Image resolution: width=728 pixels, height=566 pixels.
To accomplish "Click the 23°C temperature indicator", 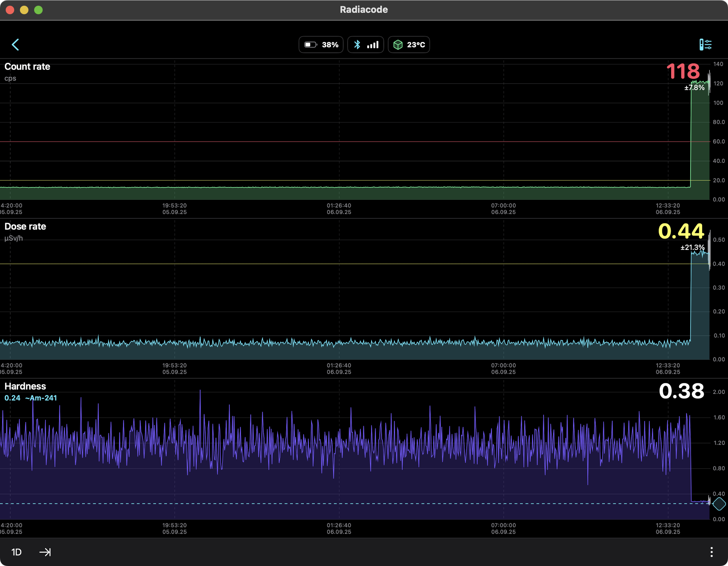I will coord(409,45).
